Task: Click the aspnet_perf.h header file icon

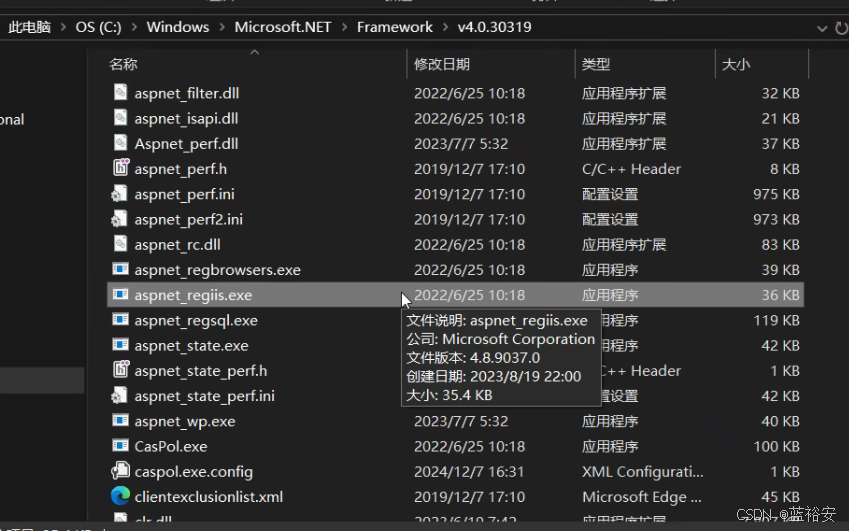Action: pyautogui.click(x=120, y=168)
